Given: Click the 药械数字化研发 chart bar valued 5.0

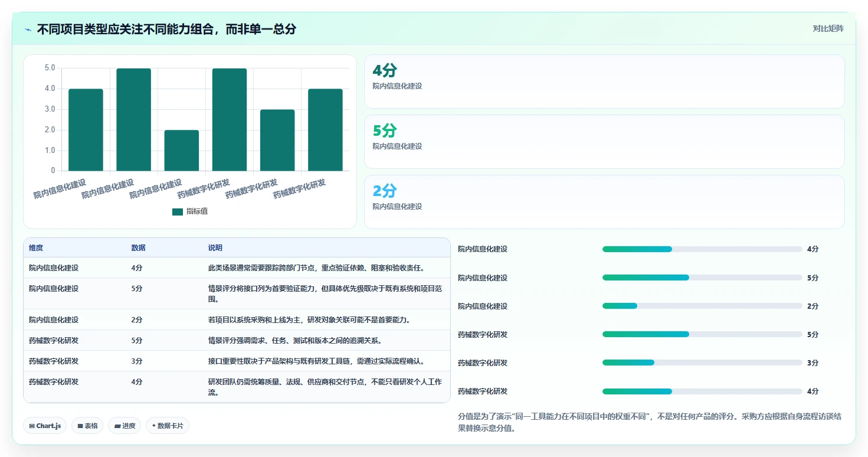Looking at the screenshot, I should pos(230,120).
